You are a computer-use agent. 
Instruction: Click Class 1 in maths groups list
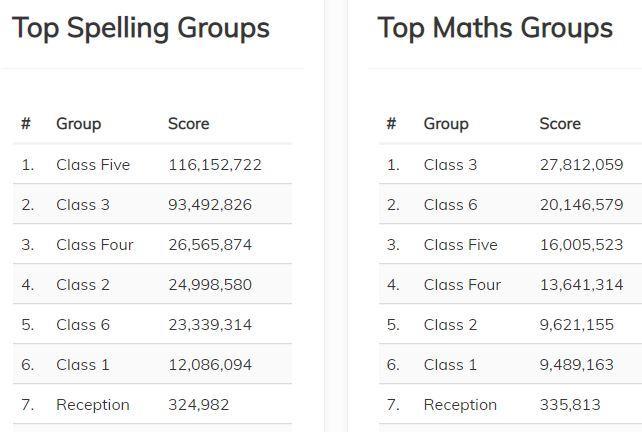[450, 365]
